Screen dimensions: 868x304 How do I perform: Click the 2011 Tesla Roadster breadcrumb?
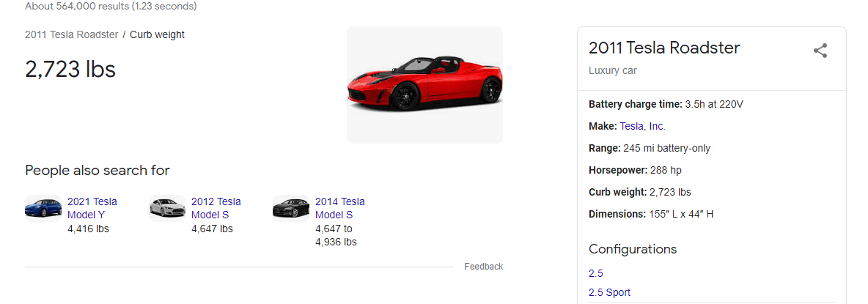[x=71, y=34]
